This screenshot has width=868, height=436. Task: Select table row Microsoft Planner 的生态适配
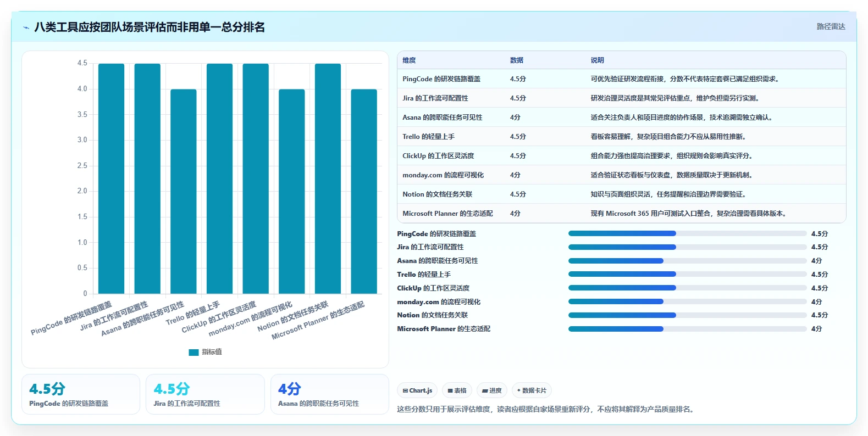[x=621, y=214]
